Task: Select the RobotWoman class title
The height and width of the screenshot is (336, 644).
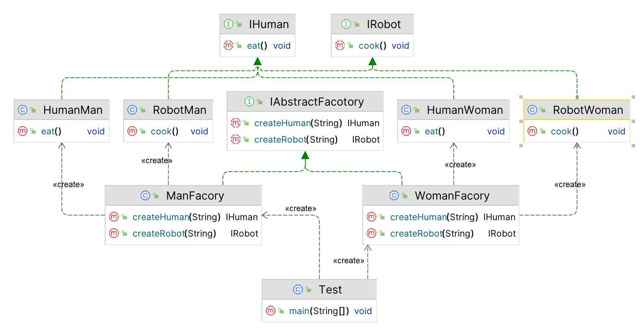Action: point(588,110)
